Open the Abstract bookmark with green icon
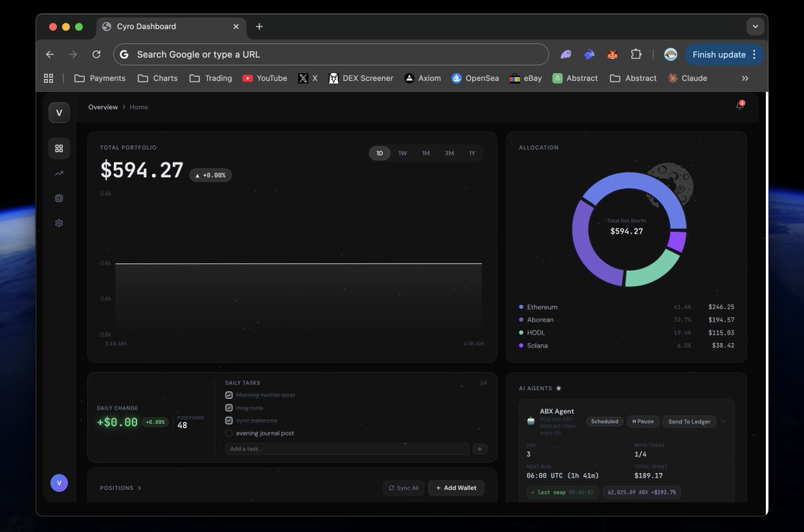The height and width of the screenshot is (532, 804). coord(575,78)
